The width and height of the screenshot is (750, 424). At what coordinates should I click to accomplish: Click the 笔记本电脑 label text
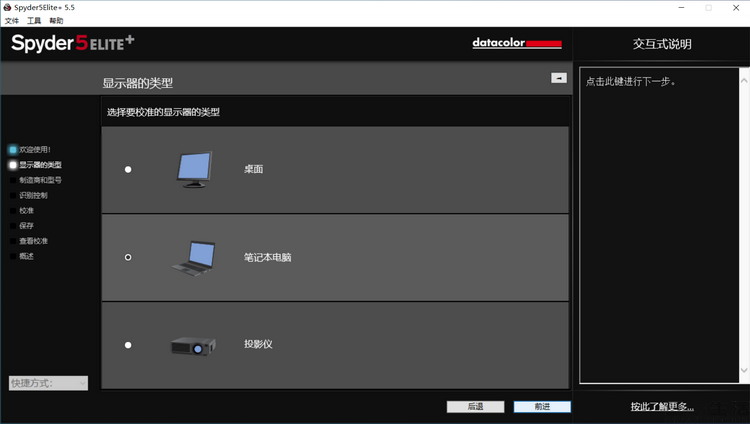tap(267, 257)
